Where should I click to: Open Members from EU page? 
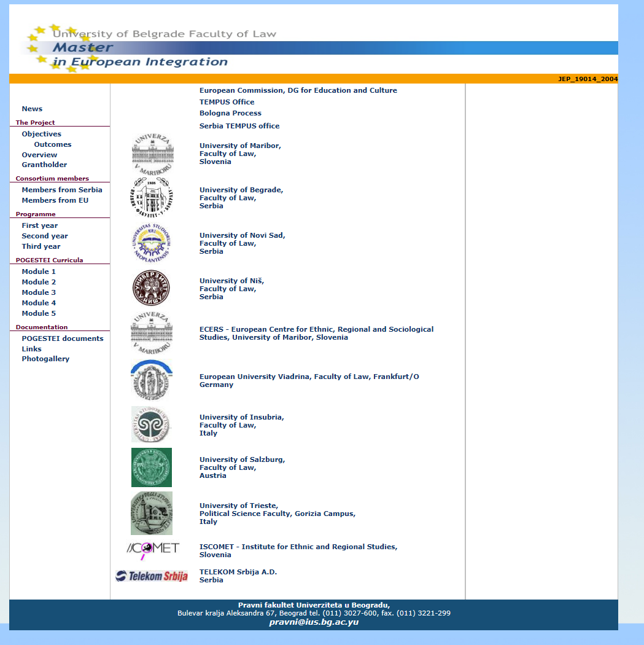tap(55, 200)
